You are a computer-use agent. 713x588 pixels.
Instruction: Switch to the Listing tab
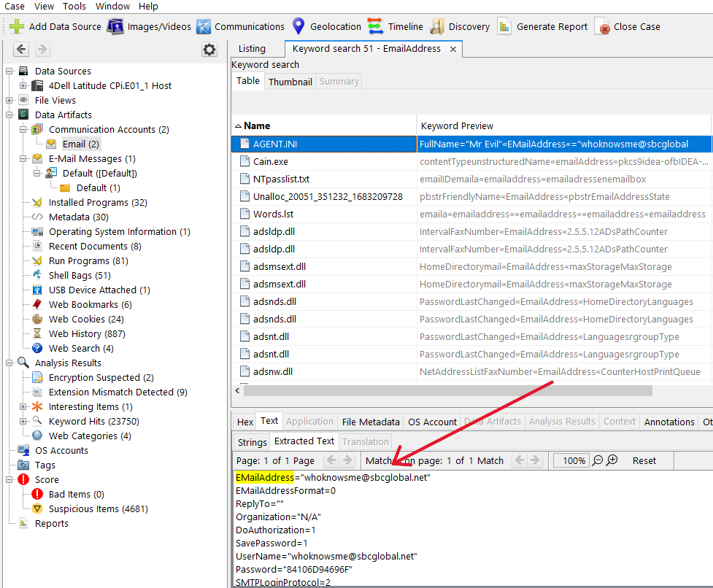[252, 49]
